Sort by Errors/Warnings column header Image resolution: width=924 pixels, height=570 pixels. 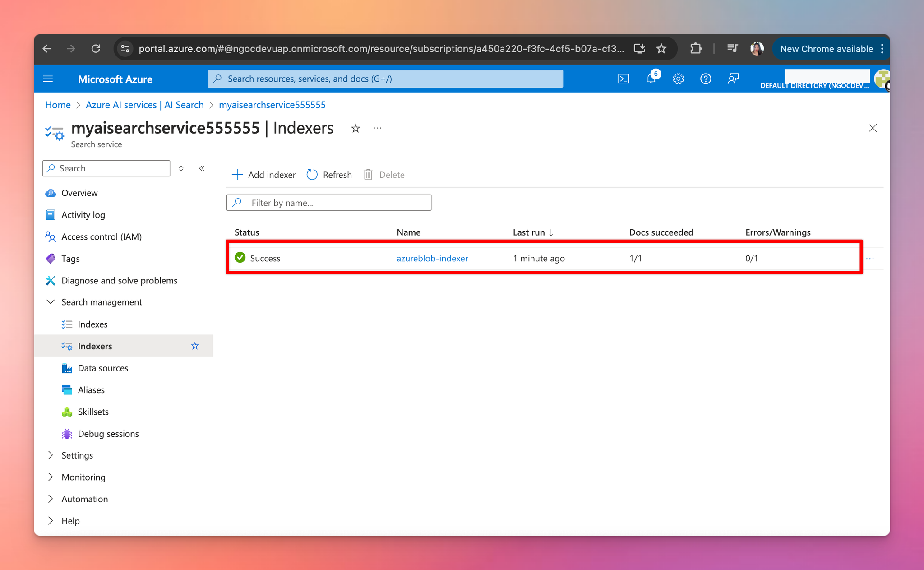(x=778, y=232)
